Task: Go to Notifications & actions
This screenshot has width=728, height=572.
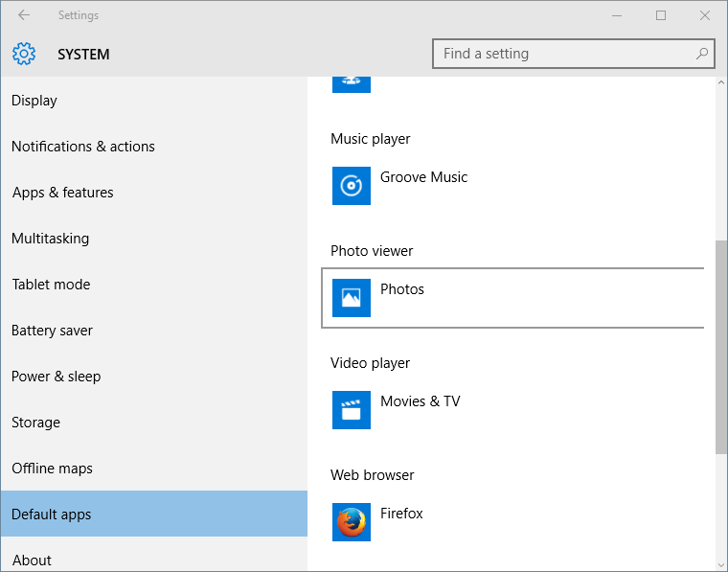Action: pos(82,147)
